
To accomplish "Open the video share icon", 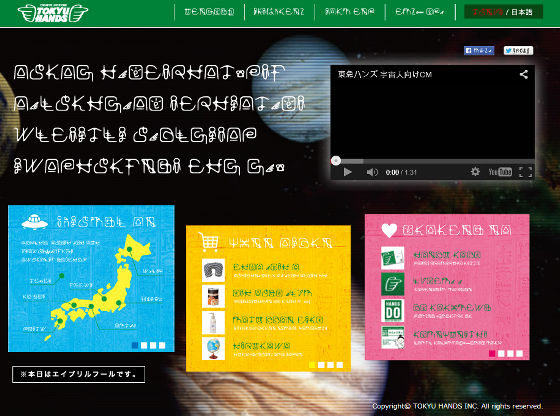I will click(524, 74).
